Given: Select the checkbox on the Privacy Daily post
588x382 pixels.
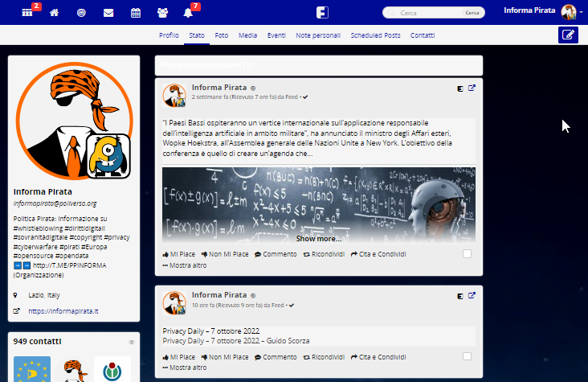Looking at the screenshot, I should point(467,356).
